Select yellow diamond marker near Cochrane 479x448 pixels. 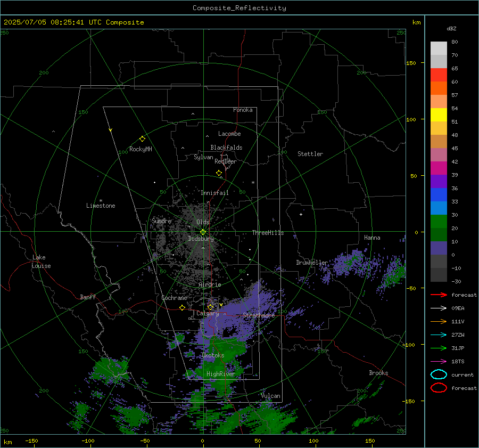182,308
